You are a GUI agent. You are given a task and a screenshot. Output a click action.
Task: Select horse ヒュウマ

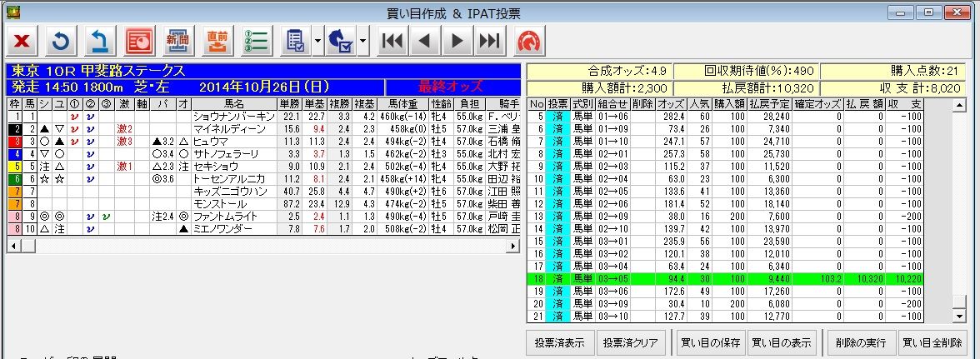coord(233,142)
